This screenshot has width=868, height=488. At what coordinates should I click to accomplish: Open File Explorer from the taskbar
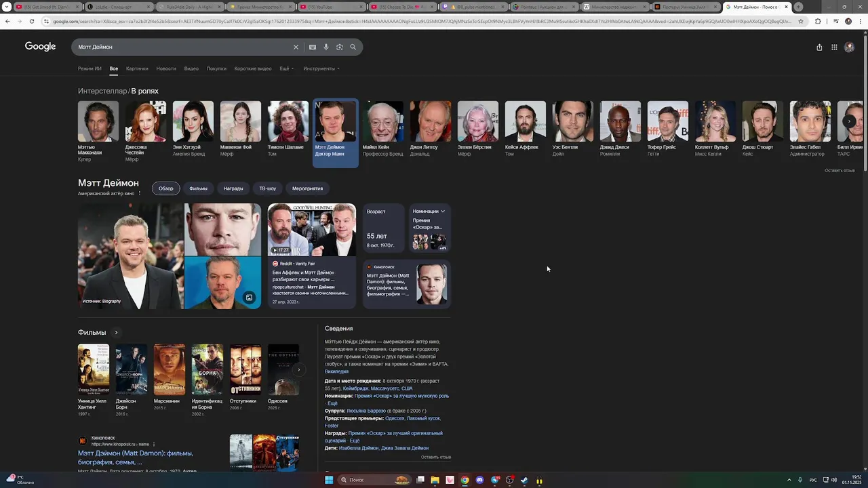click(x=435, y=480)
